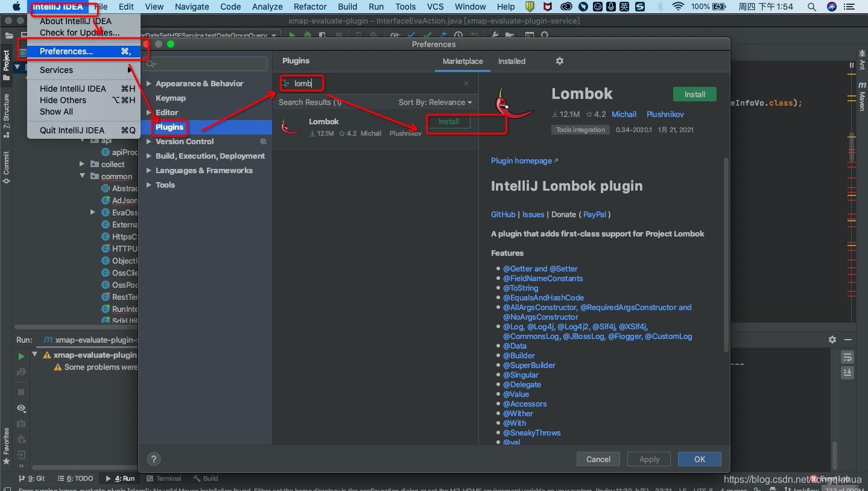Open the Apple menu
868x491 pixels.
click(16, 7)
